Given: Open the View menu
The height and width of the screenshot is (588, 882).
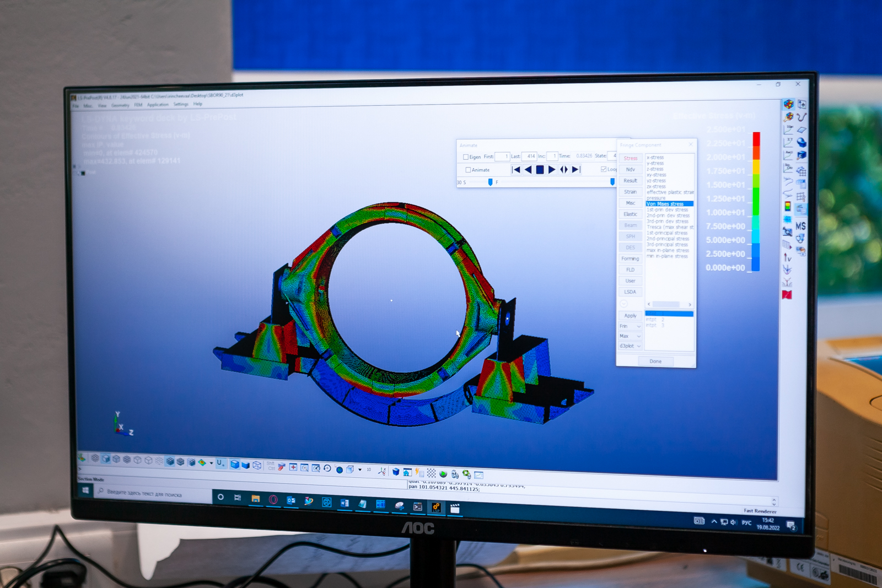Looking at the screenshot, I should [x=103, y=106].
